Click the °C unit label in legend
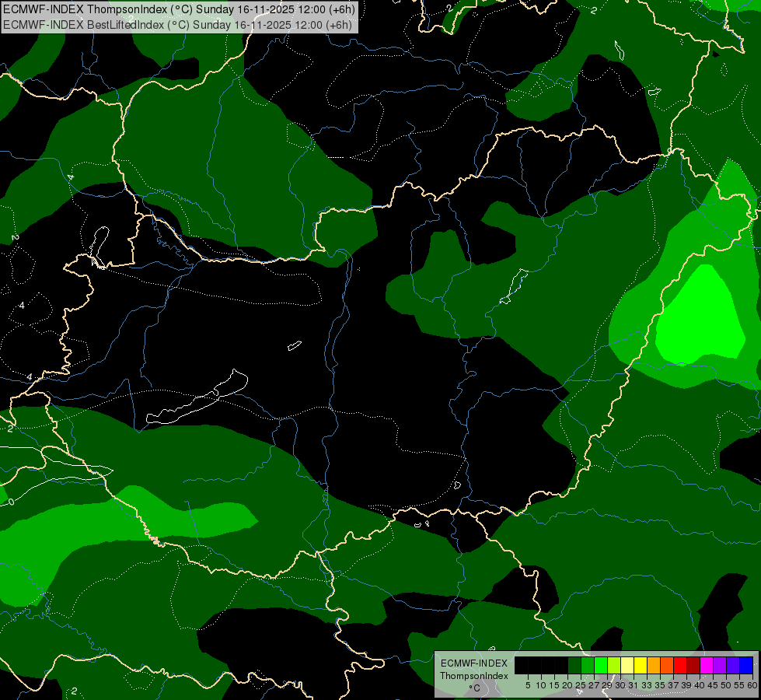761x700 pixels. [x=473, y=688]
